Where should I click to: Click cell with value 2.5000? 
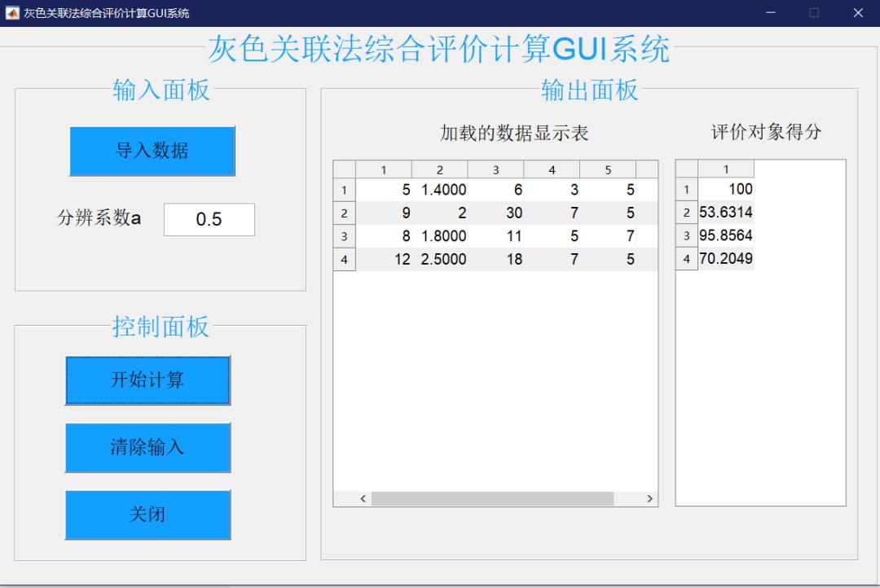point(439,259)
